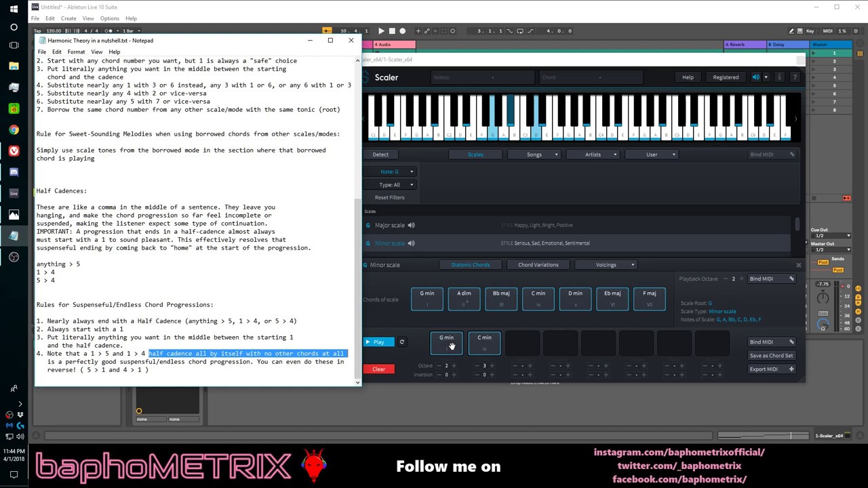
Task: Toggle the second Post send button
Action: click(x=838, y=270)
